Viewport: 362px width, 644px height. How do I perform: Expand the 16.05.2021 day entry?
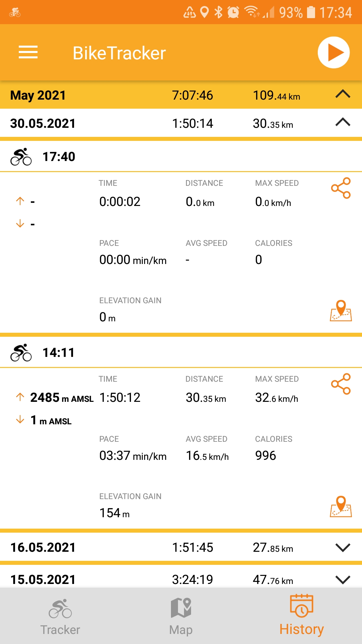[343, 547]
